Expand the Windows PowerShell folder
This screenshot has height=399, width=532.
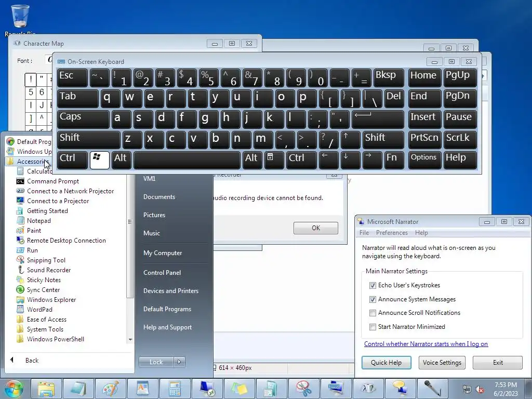[x=55, y=339]
